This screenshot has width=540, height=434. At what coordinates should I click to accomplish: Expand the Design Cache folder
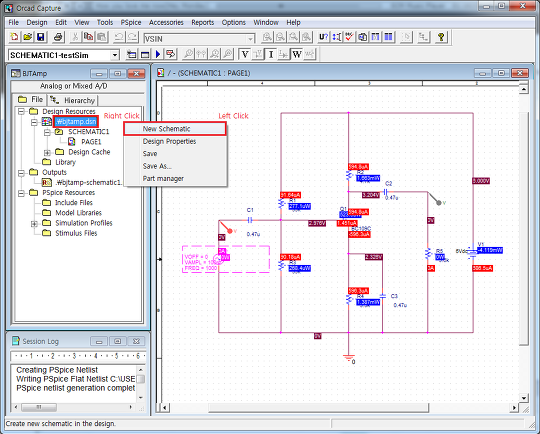coord(47,152)
